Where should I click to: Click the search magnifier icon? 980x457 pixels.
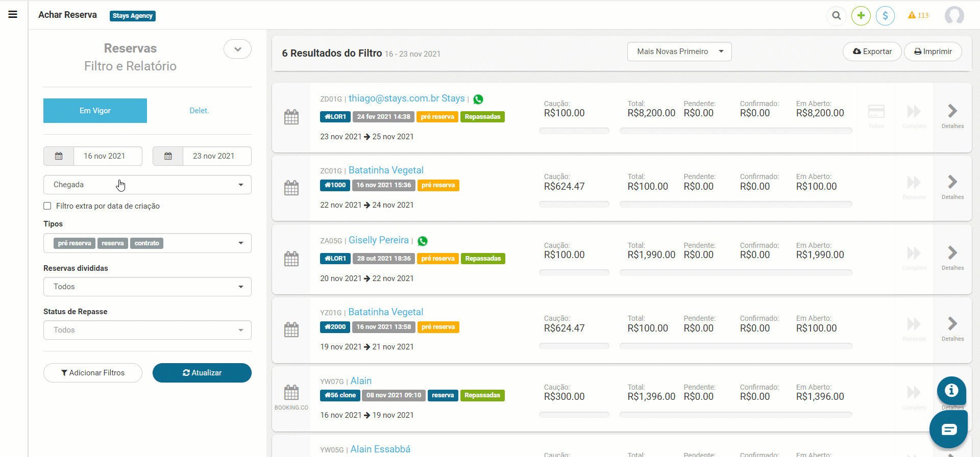coord(836,15)
